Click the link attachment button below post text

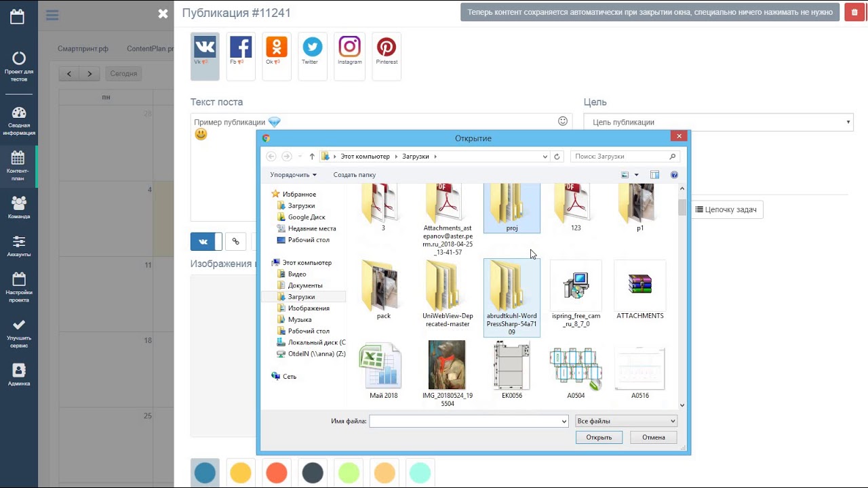236,241
